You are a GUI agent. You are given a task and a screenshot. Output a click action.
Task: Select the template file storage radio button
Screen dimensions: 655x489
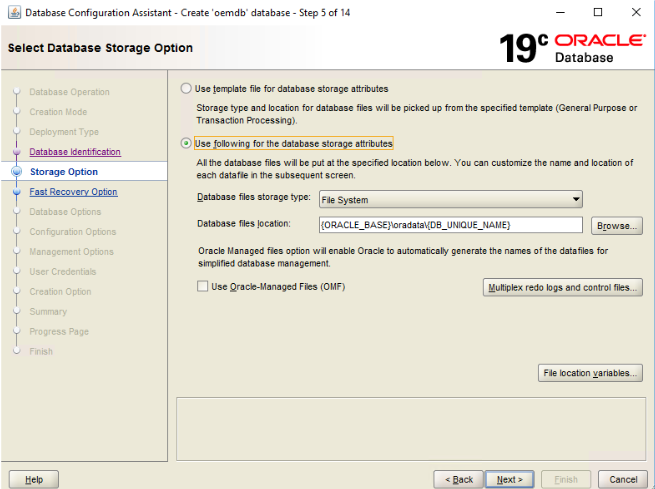click(x=186, y=89)
